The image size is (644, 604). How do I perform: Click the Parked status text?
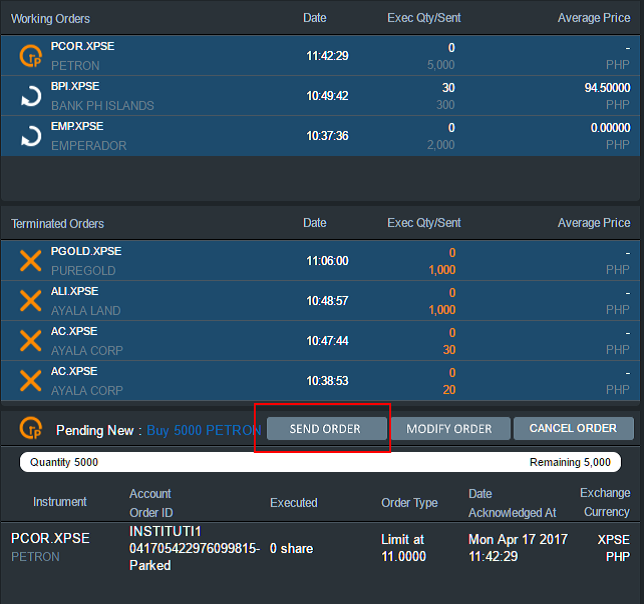tap(150, 566)
